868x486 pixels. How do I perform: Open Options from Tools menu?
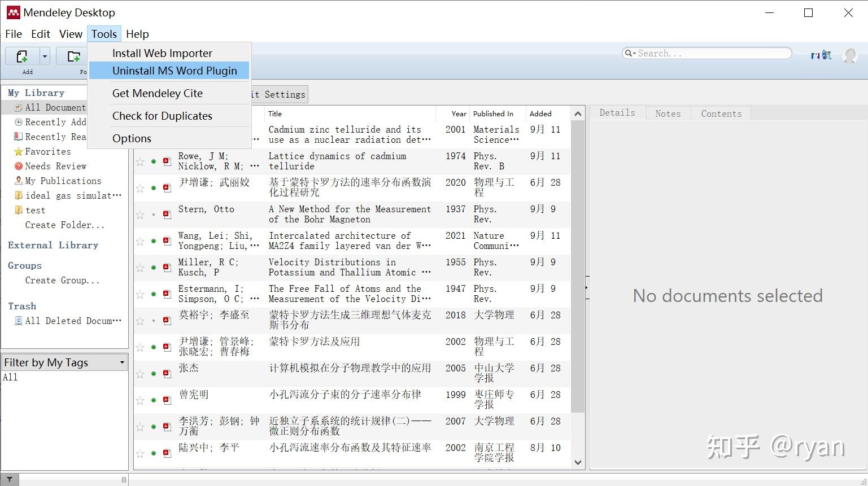click(x=169, y=138)
